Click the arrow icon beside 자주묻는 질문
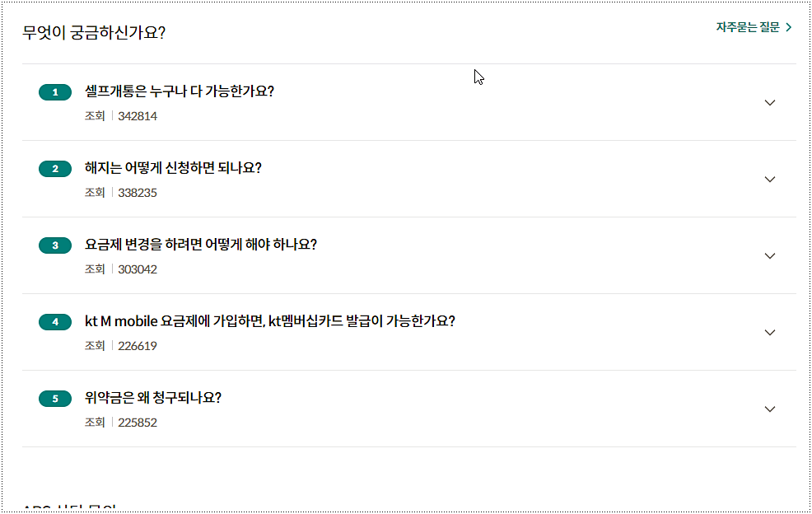Image resolution: width=812 pixels, height=514 pixels. click(x=789, y=27)
